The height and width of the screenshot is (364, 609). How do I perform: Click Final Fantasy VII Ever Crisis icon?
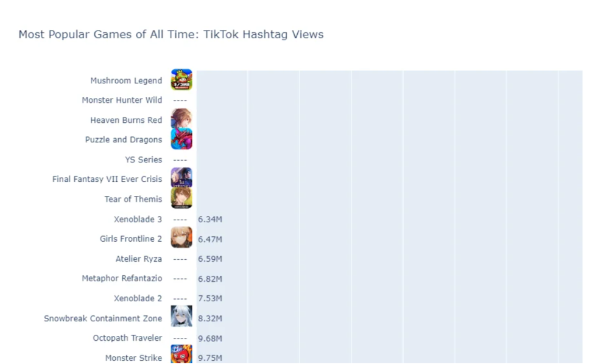[181, 178]
